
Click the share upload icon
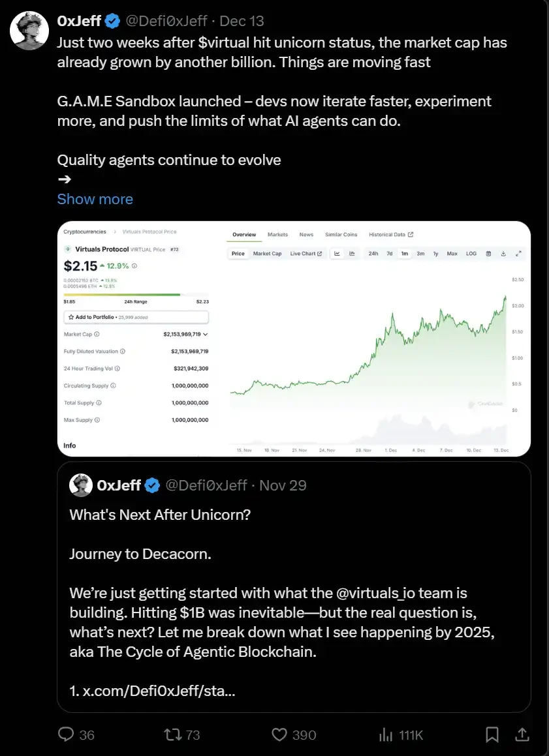(522, 734)
